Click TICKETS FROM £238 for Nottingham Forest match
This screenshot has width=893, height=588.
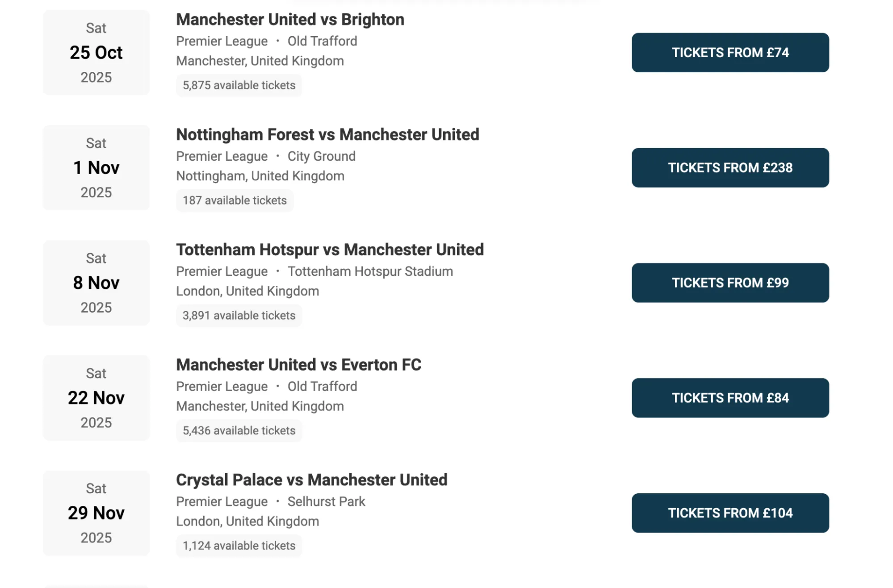tap(729, 168)
